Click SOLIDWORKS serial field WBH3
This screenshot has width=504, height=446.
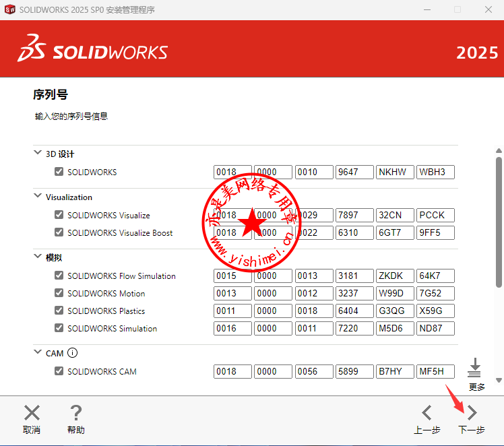click(x=435, y=172)
